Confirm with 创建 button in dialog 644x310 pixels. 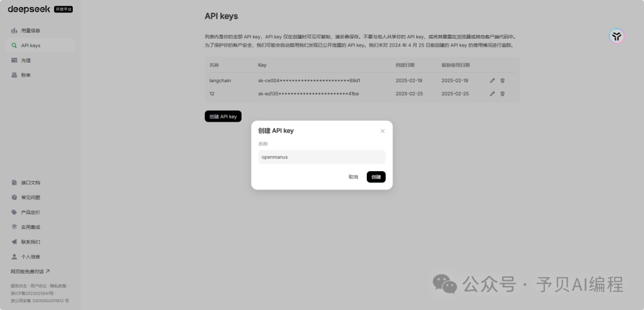tap(376, 177)
